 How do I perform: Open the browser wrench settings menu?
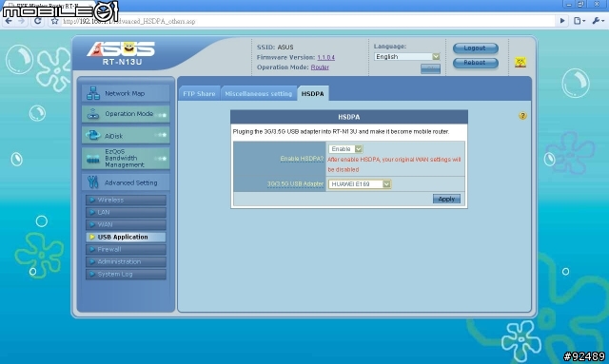click(598, 21)
